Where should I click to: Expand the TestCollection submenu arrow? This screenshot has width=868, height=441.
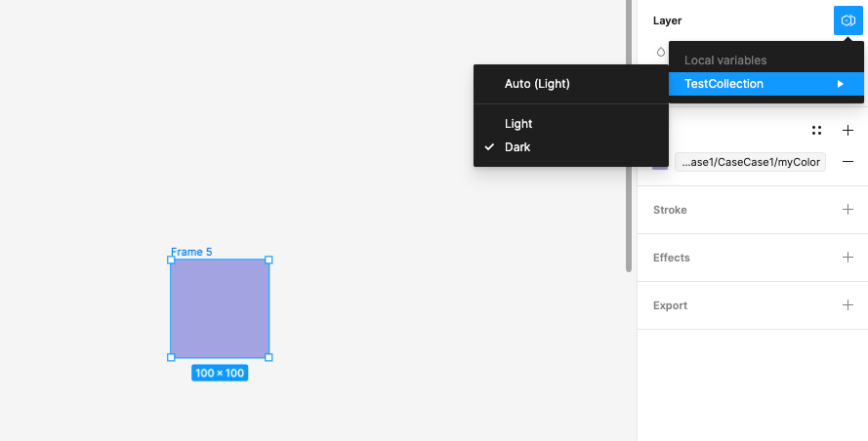[840, 84]
